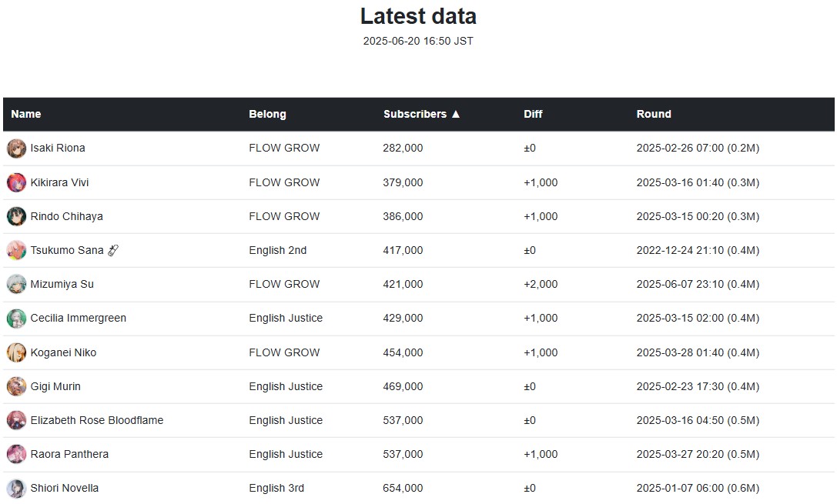Click the Round column header
Screen dimensions: 837x504
click(654, 114)
